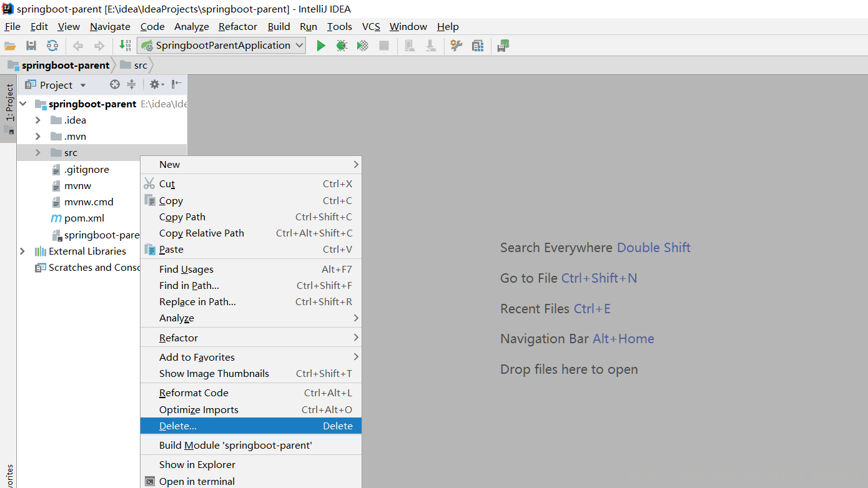Viewport: 868px width, 488px height.
Task: Click src breadcrumb in navigation bar
Action: 134,65
